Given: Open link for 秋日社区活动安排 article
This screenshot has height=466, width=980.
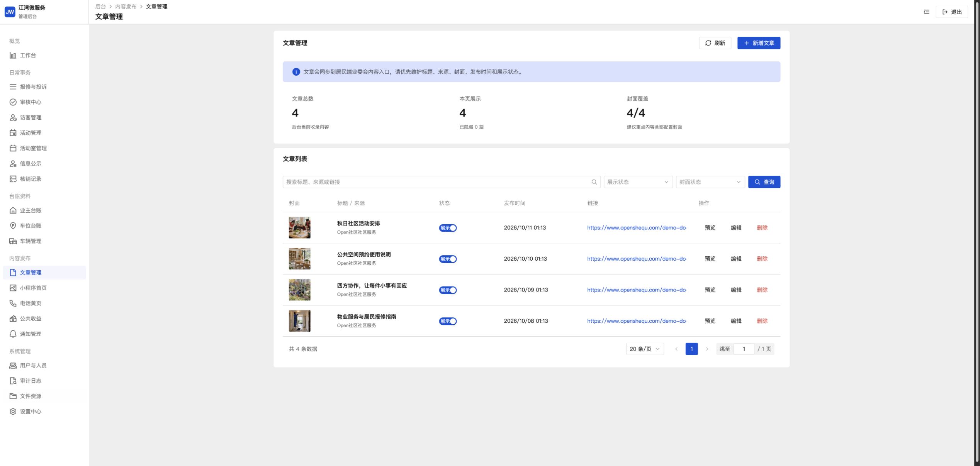Looking at the screenshot, I should tap(637, 228).
